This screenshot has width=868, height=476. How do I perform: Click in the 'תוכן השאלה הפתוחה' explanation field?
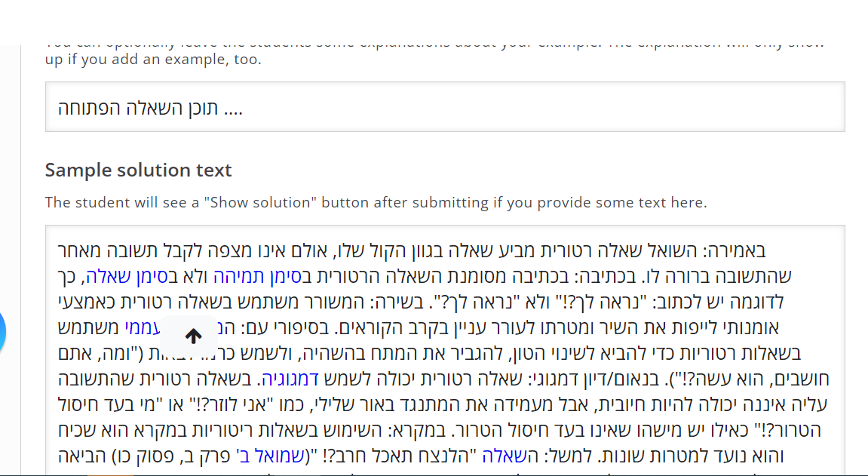[x=445, y=107]
